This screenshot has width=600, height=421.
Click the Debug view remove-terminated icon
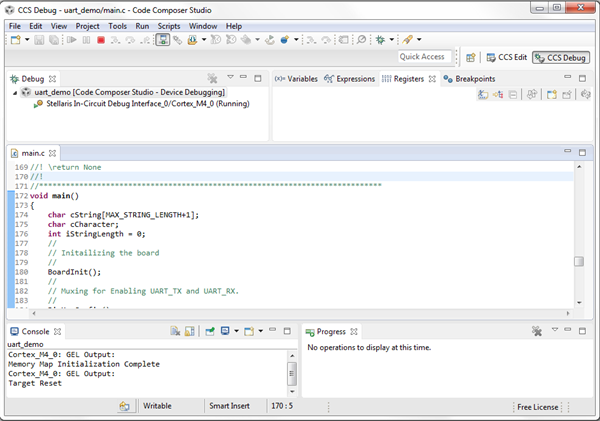tap(212, 78)
